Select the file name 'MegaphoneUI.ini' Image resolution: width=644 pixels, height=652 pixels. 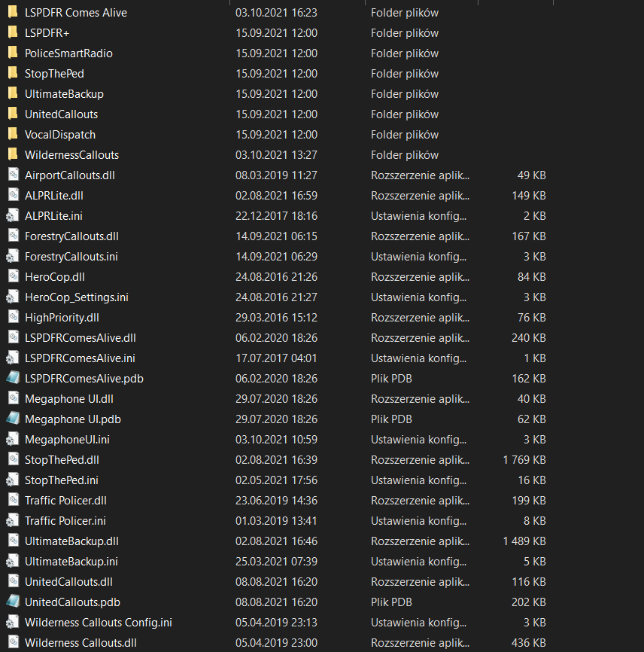67,440
